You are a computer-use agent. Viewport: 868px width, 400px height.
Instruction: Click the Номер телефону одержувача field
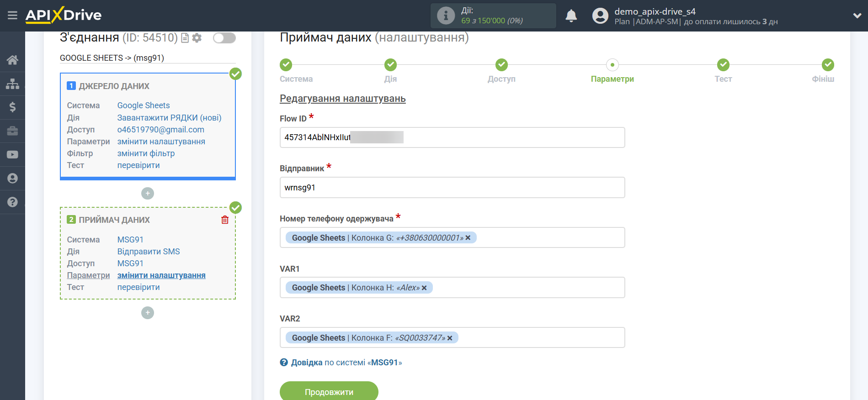coord(452,237)
